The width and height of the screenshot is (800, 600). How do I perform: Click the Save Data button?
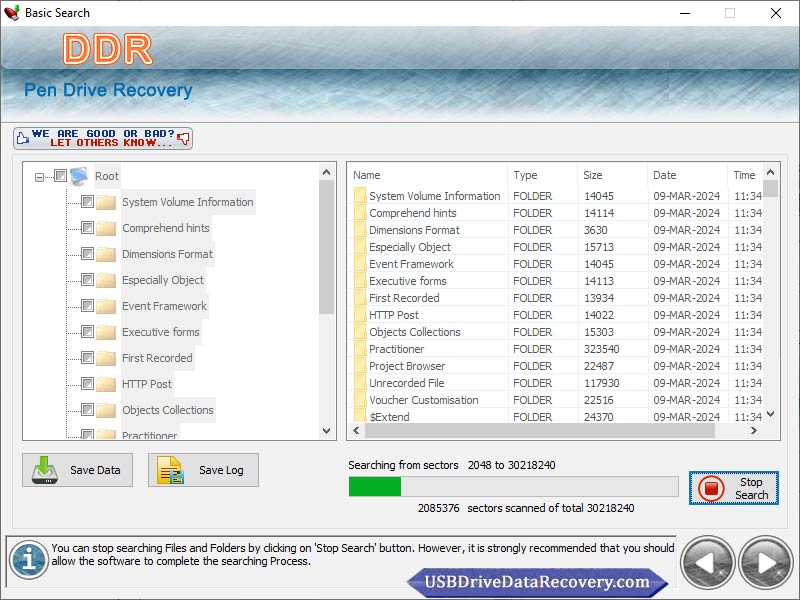[78, 470]
